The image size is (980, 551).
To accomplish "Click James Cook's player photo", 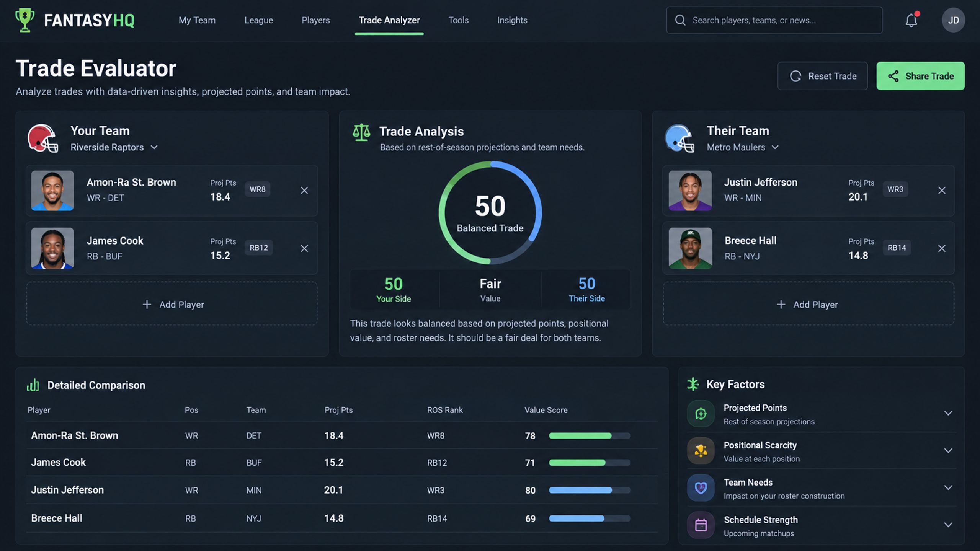I will coord(52,248).
